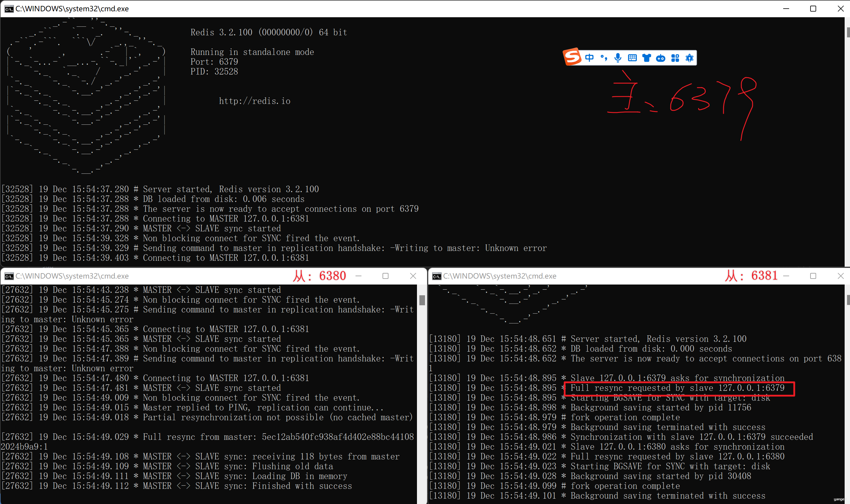Click 'Slave 127.0.0.1:6379 asks for synchronization' line

click(x=606, y=378)
